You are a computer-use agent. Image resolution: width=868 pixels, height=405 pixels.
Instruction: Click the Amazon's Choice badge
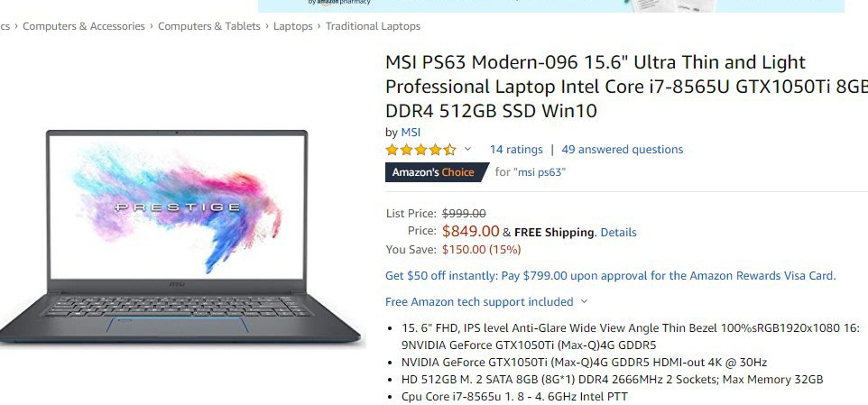point(434,172)
